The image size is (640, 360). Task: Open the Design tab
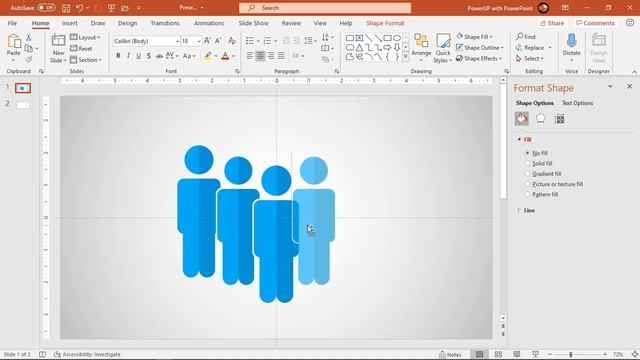pyautogui.click(x=127, y=23)
